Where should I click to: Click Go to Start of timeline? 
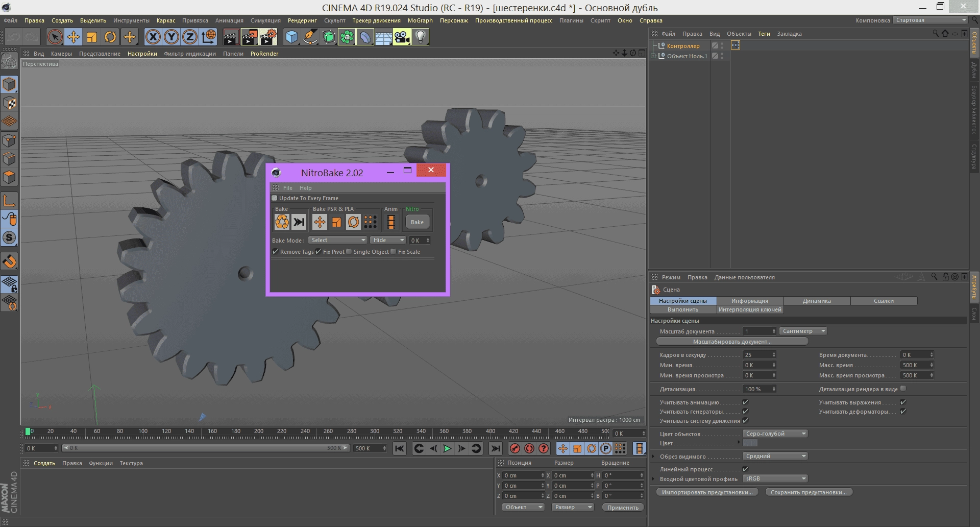point(400,448)
